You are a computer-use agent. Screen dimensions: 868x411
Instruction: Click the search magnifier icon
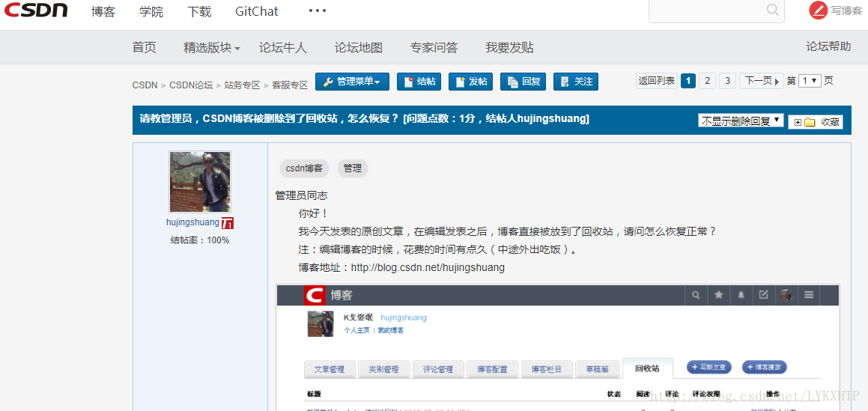coord(772,10)
